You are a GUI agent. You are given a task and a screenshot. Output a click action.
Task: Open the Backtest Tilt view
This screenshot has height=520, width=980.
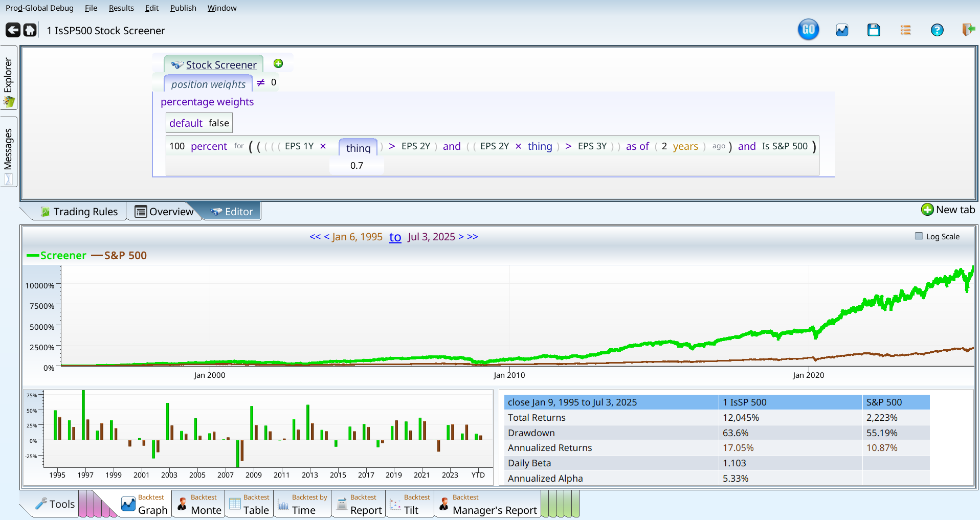click(x=410, y=504)
